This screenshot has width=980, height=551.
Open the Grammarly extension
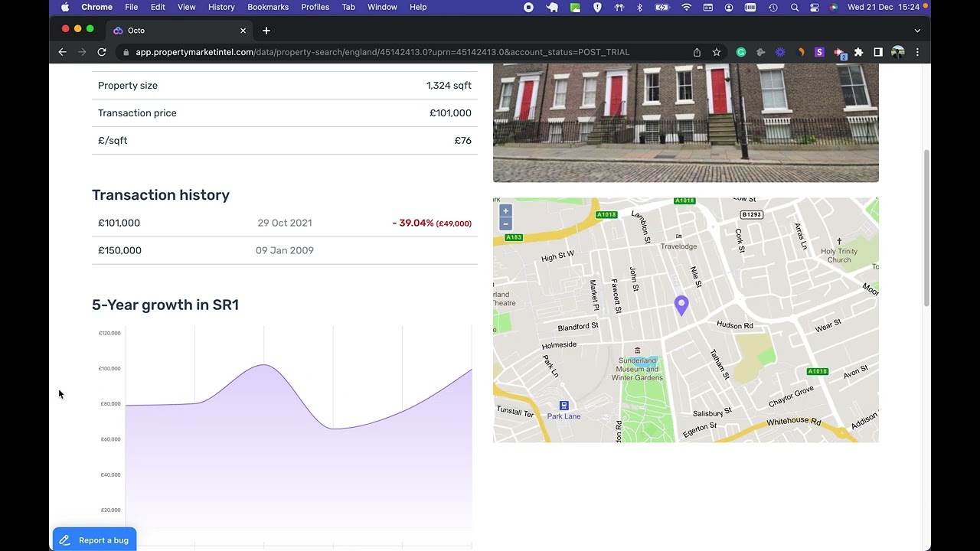pyautogui.click(x=741, y=52)
